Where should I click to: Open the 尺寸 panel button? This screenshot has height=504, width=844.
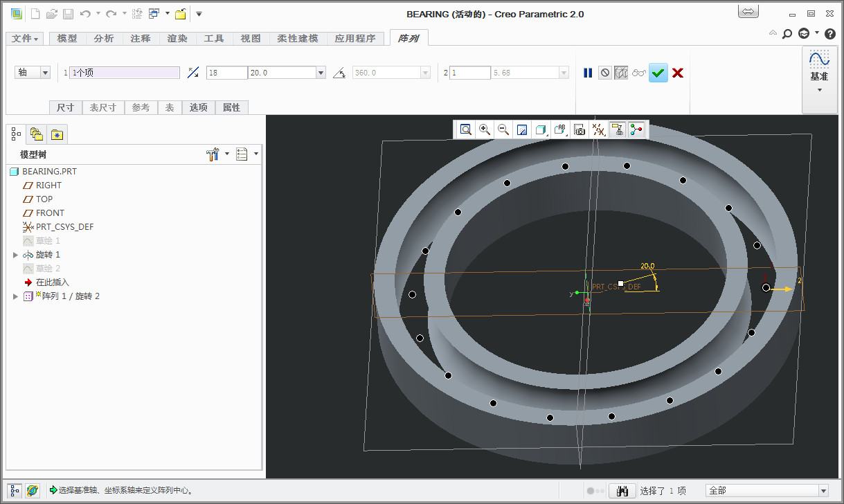point(66,107)
